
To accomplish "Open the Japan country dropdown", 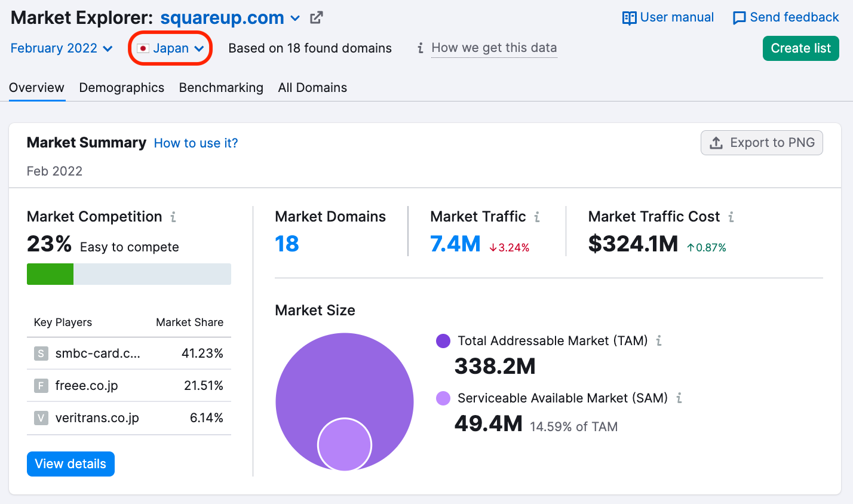I will tap(171, 48).
